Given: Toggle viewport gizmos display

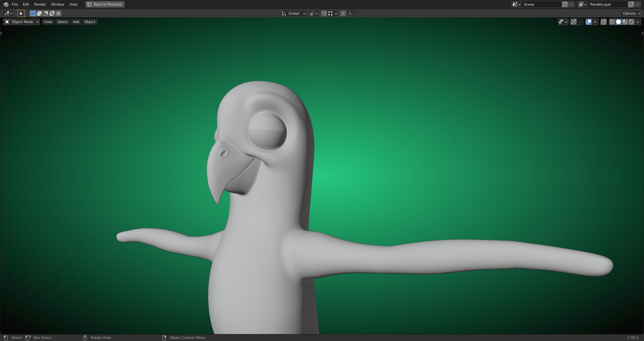Looking at the screenshot, I should coord(574,22).
